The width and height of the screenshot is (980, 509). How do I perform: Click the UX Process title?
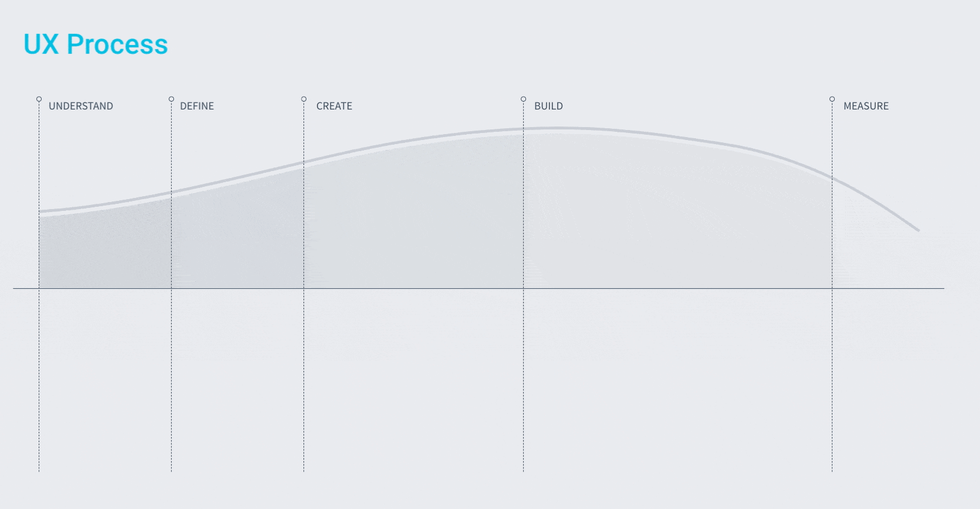tap(95, 45)
